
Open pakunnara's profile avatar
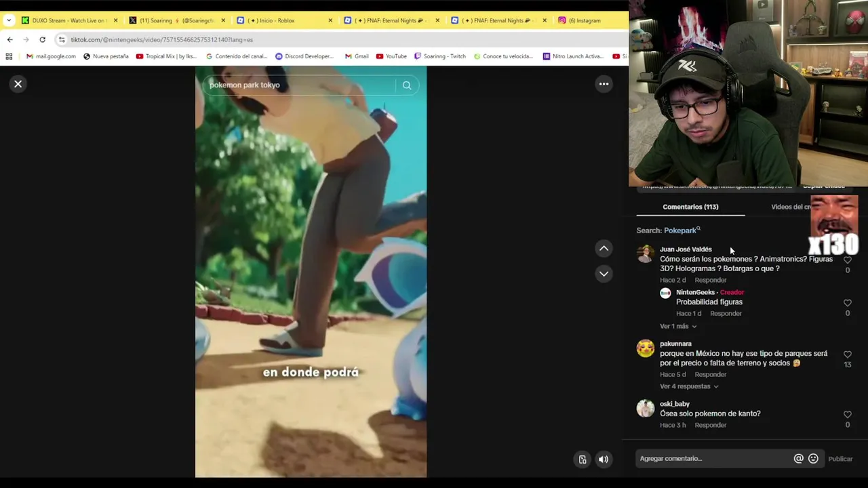[x=646, y=348]
